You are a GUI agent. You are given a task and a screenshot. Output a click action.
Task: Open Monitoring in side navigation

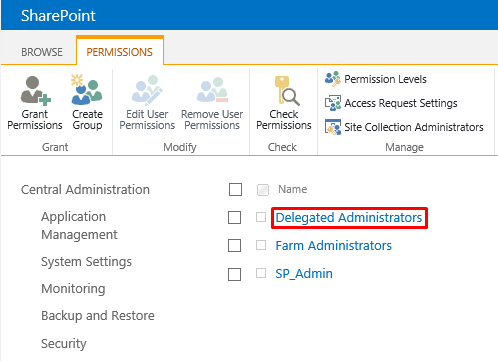pos(73,289)
